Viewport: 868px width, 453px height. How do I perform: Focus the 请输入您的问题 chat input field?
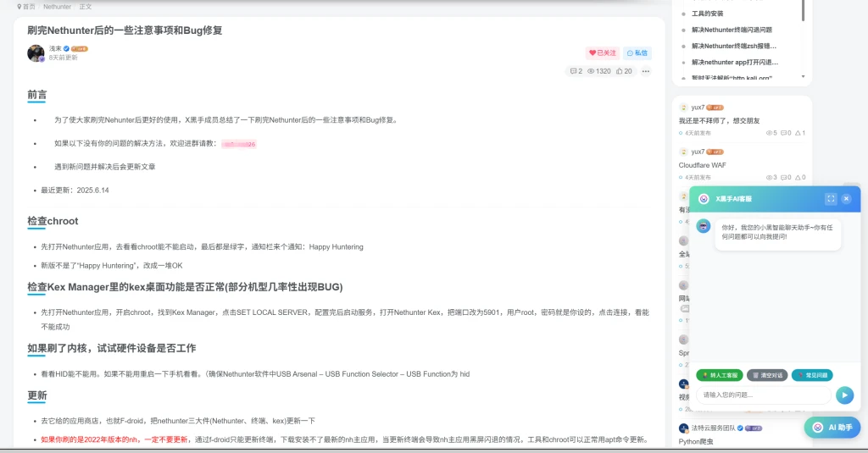[x=764, y=395]
